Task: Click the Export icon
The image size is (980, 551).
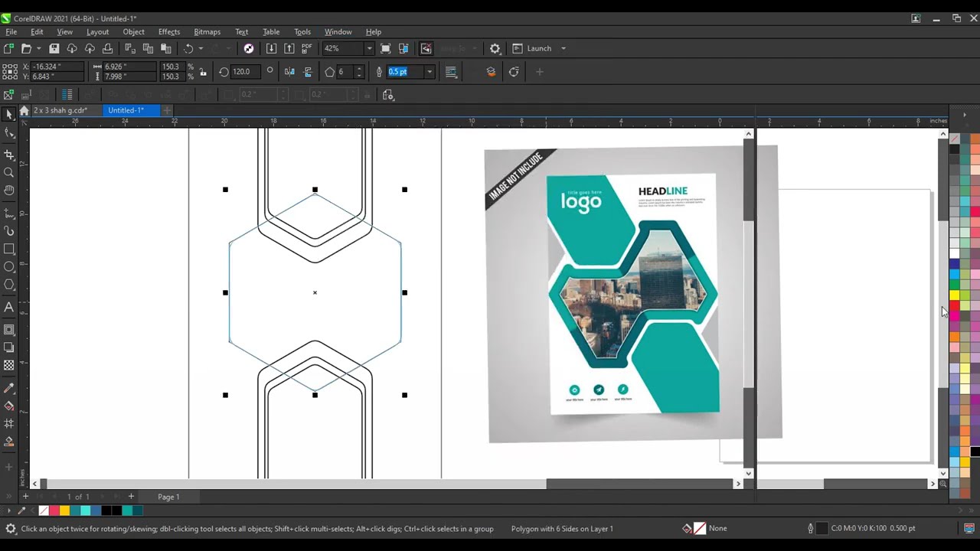Action: coord(289,48)
